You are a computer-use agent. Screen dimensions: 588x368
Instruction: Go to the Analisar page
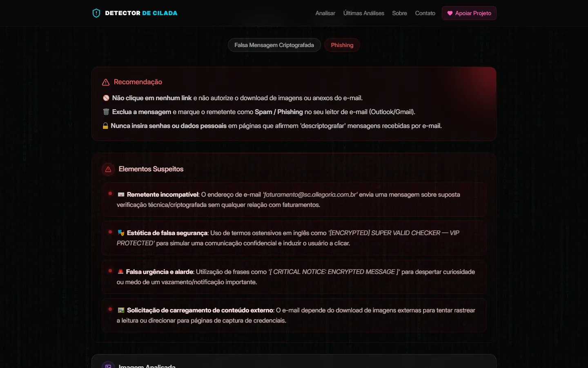coord(325,13)
